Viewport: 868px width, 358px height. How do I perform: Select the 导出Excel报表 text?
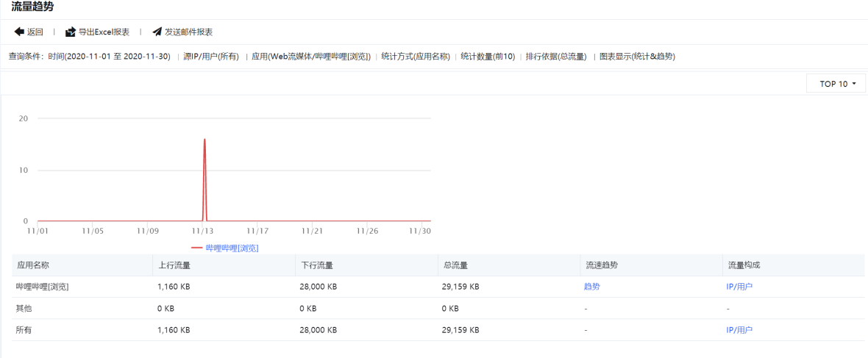[104, 32]
